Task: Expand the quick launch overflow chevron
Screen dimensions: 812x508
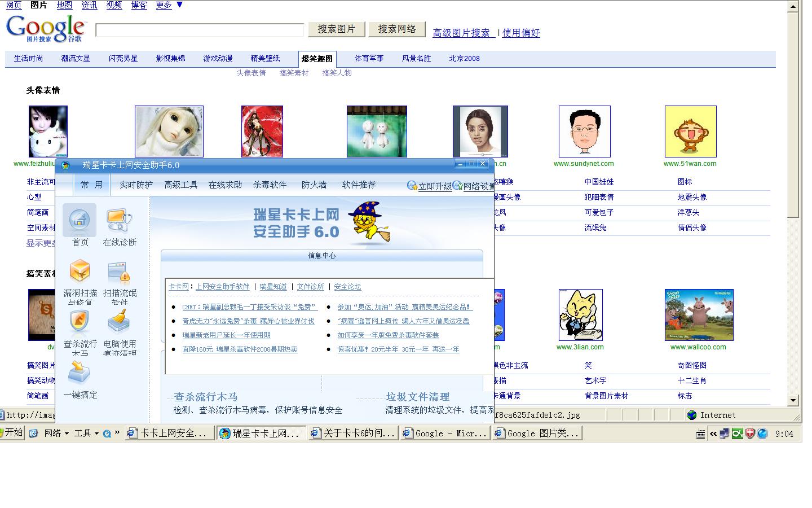Action: coord(117,433)
